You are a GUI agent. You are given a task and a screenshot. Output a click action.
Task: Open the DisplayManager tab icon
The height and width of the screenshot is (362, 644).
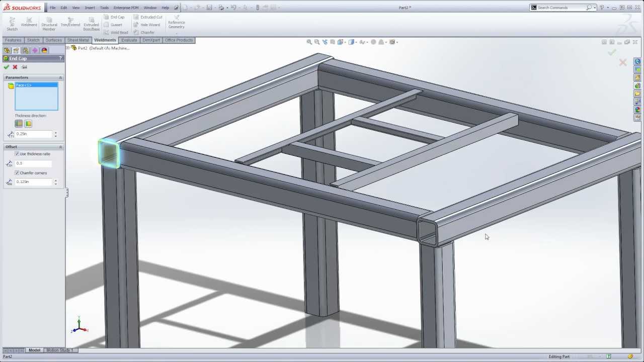pos(44,50)
